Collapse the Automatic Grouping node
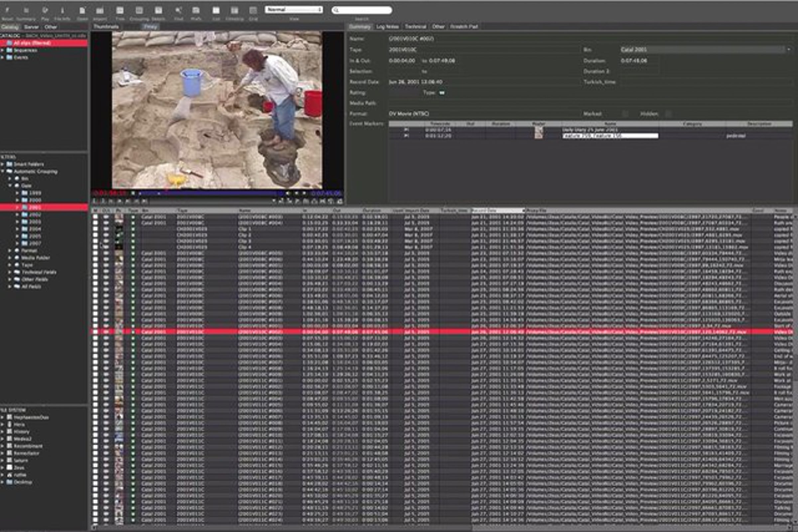Screen dimensions: 798x532 [x=3, y=171]
